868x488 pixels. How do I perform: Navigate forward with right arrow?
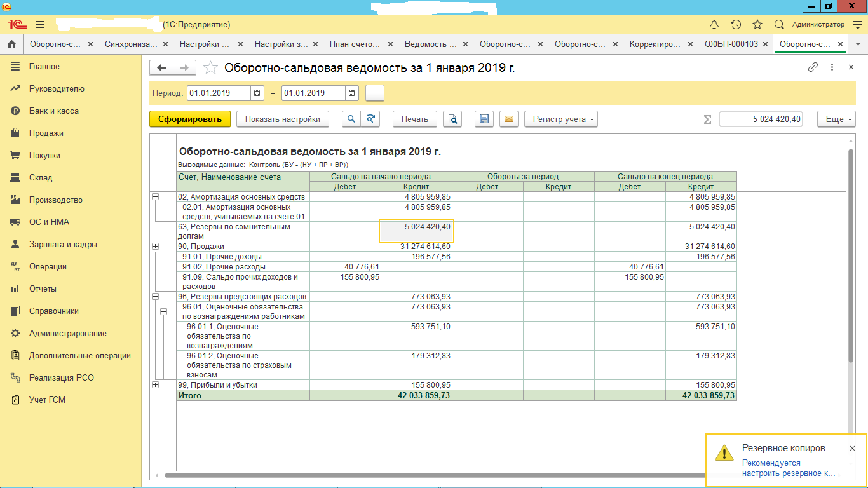coord(184,67)
